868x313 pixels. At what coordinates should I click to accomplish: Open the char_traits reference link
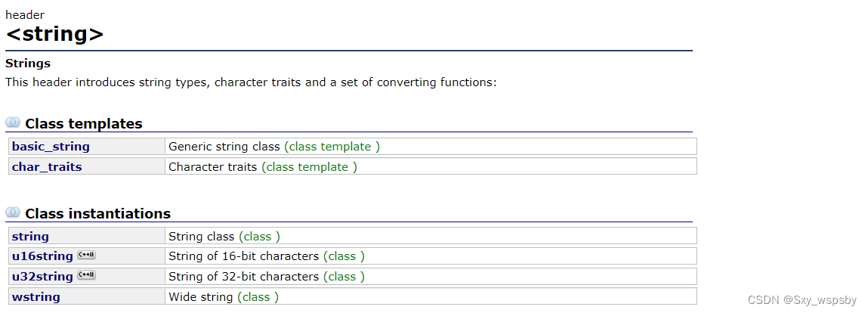pos(47,166)
